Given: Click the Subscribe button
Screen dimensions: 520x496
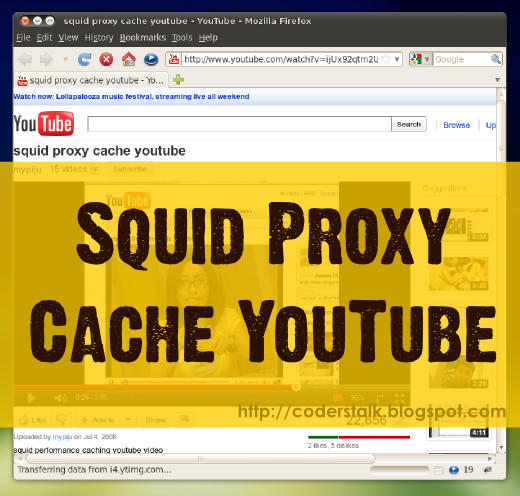Looking at the screenshot, I should pyautogui.click(x=130, y=169).
